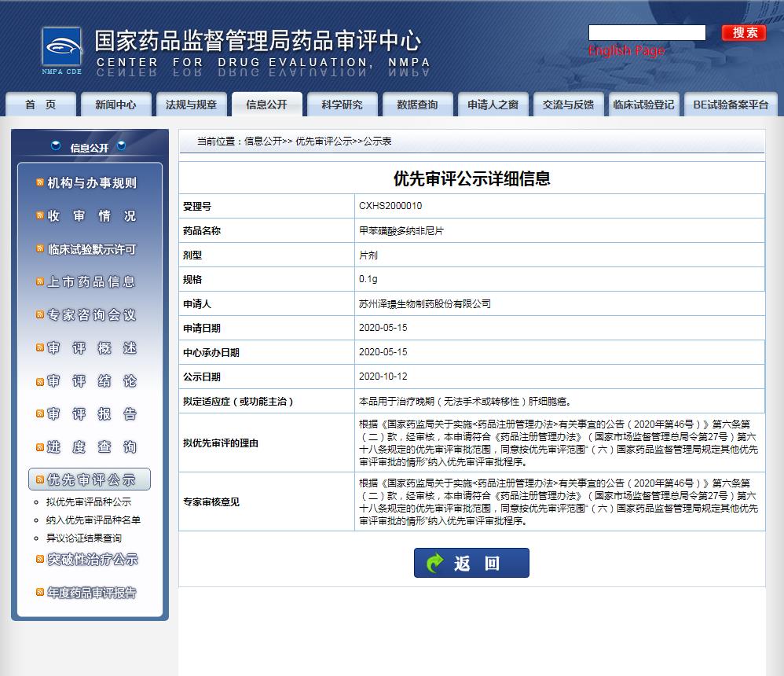
Task: Open the 科学研究 navigation tab
Action: [342, 104]
